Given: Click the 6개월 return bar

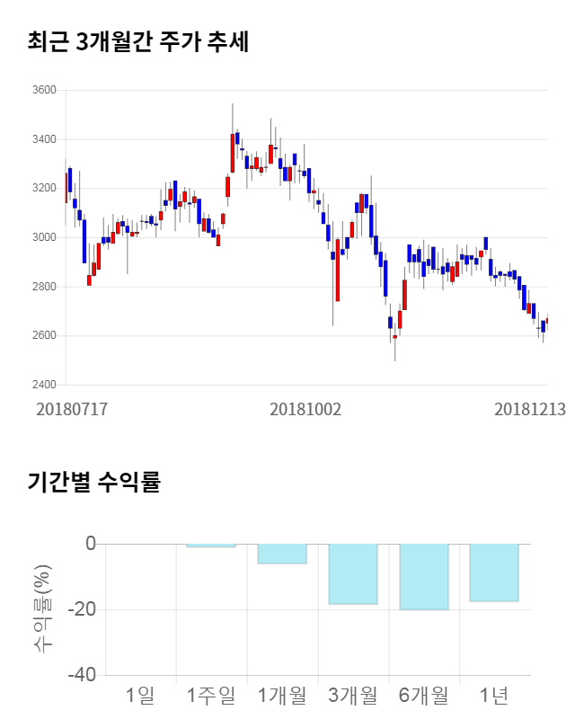Looking at the screenshot, I should coord(424,576).
